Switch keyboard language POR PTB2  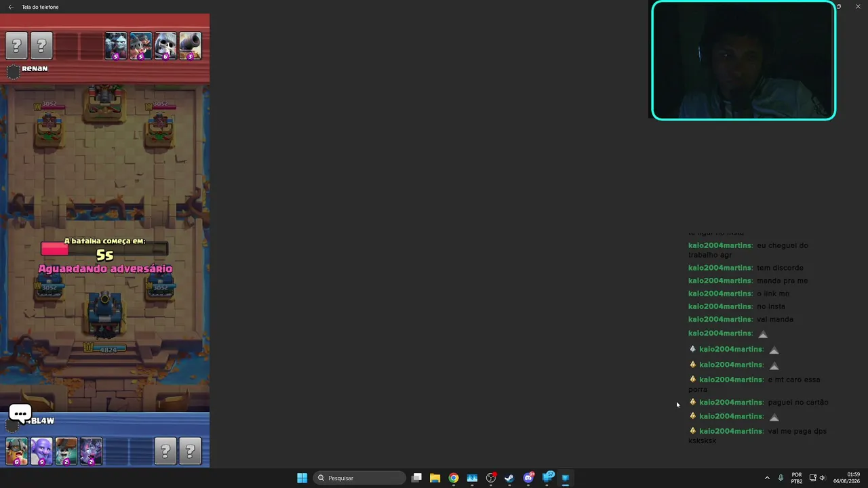797,478
